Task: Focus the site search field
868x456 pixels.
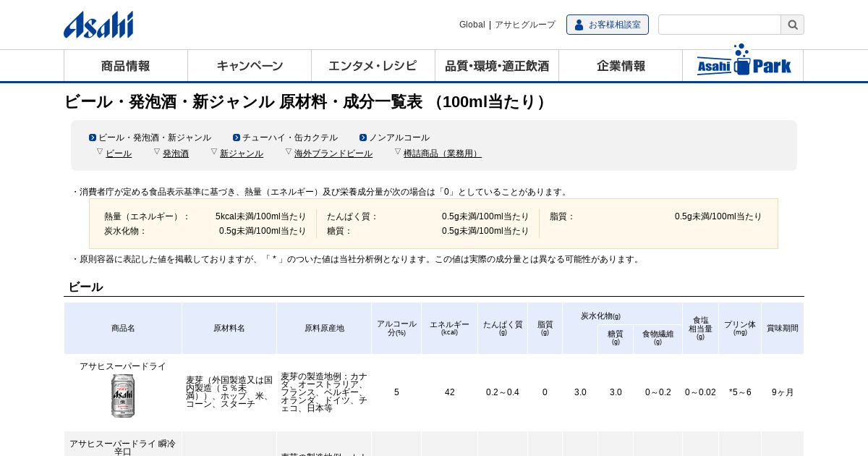Action: pos(720,25)
